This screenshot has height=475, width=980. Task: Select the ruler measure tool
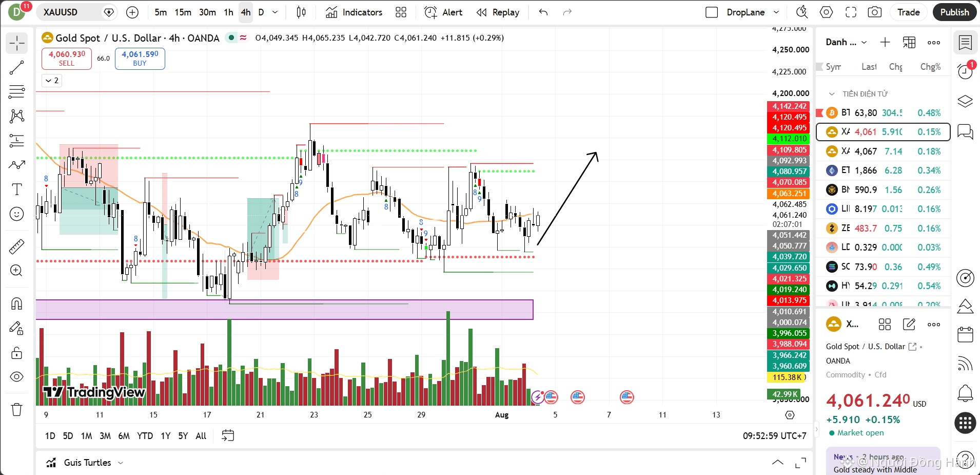[x=17, y=246]
